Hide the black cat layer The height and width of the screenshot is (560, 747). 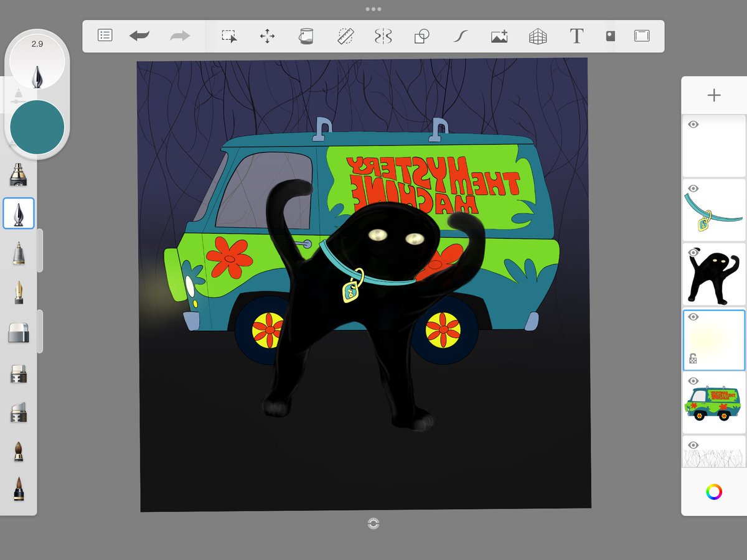(x=693, y=253)
